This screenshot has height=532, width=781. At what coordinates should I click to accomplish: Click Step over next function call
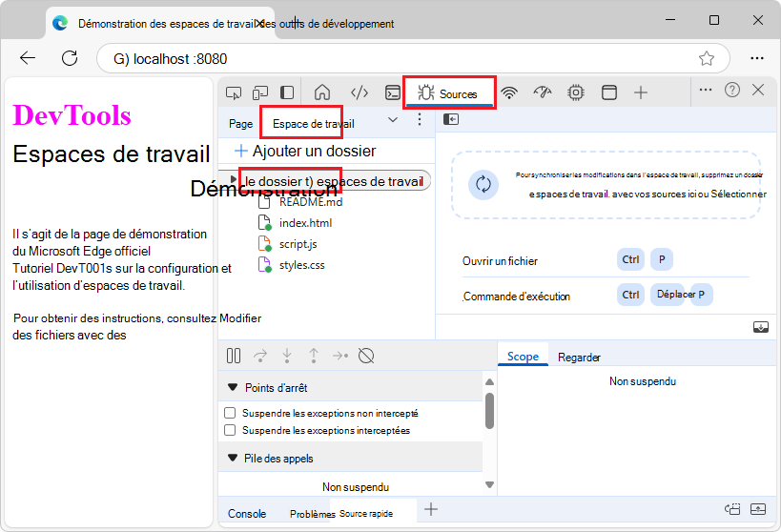tap(260, 356)
